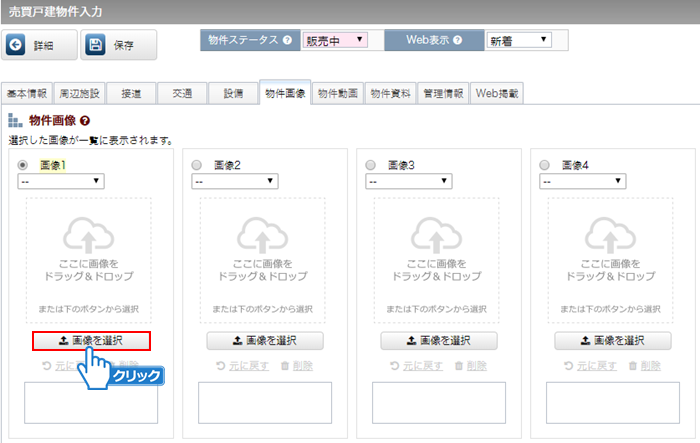Click help icon next to Web表示
This screenshot has height=443, width=700.
458,40
